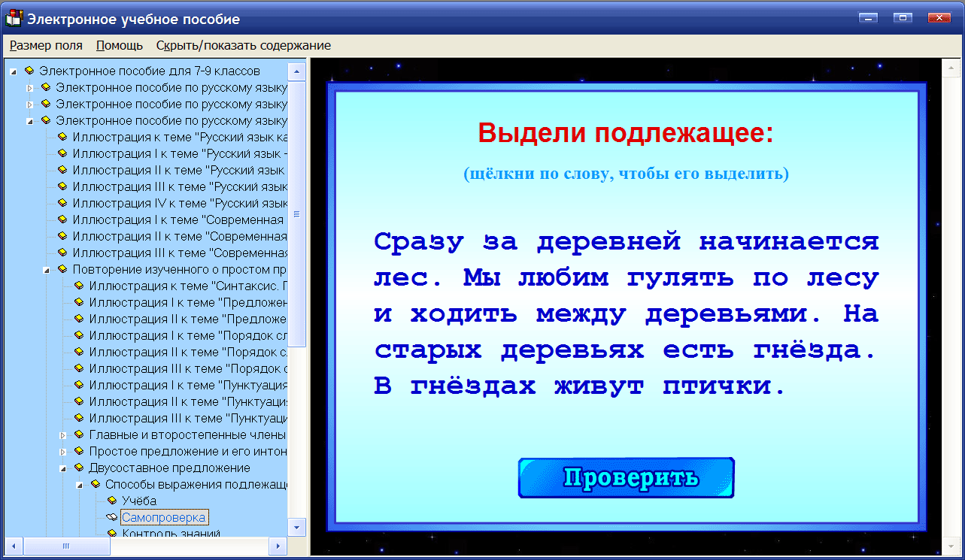Viewport: 965px width, 560px height.
Task: Click the book icon beside 'Электронное пособие для 7-9 классов'
Action: (x=30, y=71)
